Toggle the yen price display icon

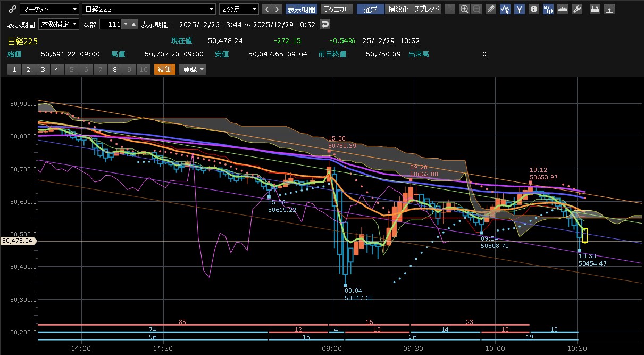coord(519,9)
